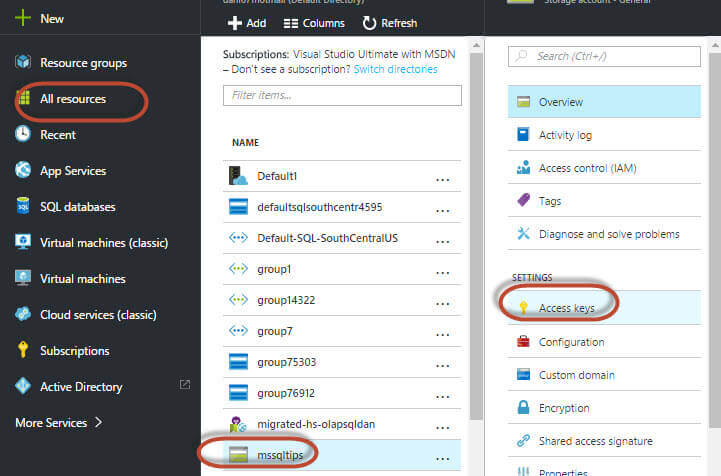
Task: Click the Virtual machines (classic) monitor icon
Action: [x=23, y=241]
